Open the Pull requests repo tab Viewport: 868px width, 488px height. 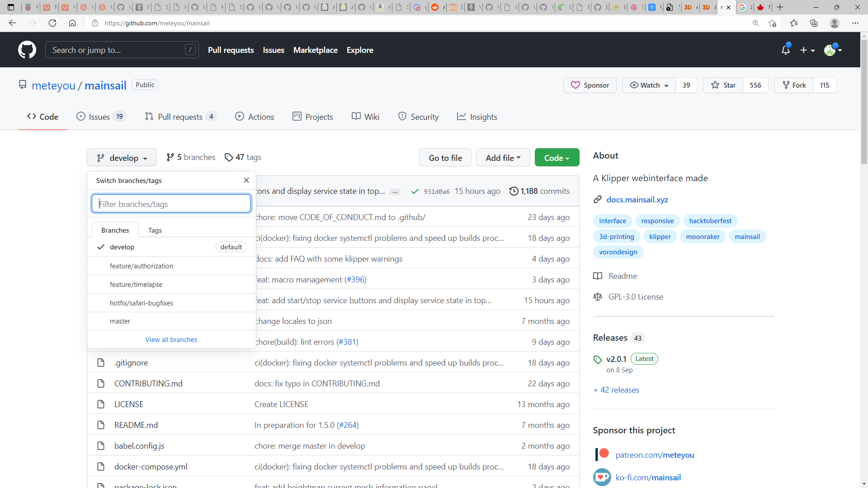pos(180,117)
